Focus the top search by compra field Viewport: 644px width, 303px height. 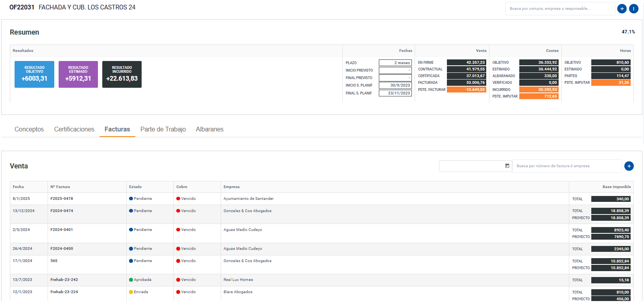[x=559, y=9]
